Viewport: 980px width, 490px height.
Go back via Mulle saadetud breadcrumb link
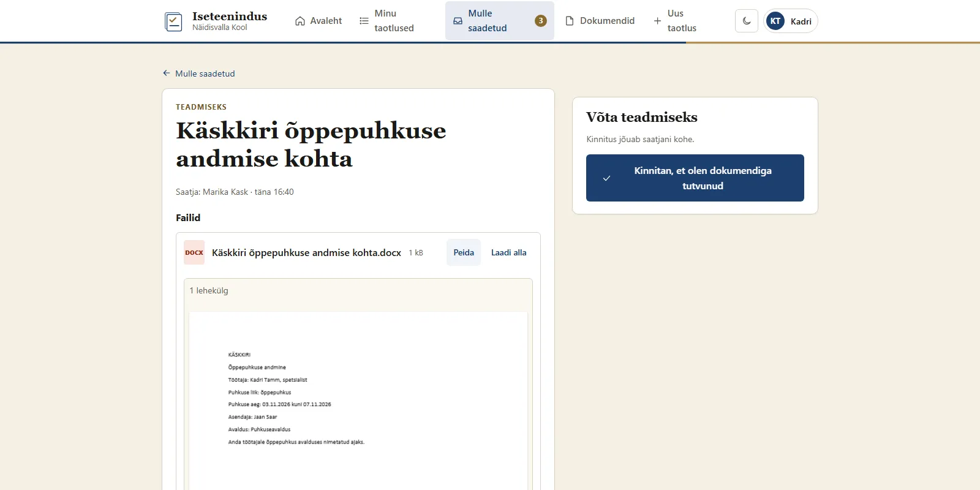[199, 73]
